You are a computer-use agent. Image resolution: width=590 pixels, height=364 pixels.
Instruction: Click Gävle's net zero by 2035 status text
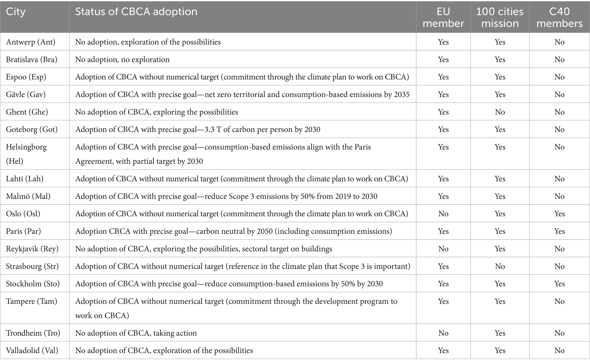point(242,94)
